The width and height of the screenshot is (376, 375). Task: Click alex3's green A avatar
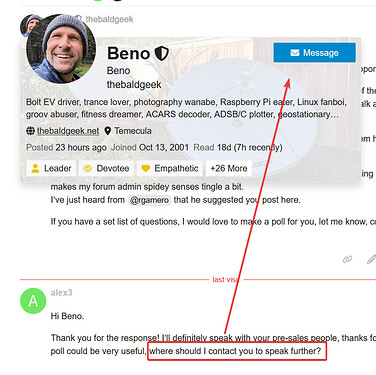(x=33, y=301)
